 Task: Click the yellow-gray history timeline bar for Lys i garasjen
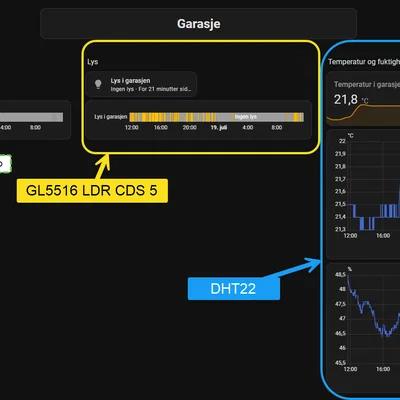pos(217,117)
